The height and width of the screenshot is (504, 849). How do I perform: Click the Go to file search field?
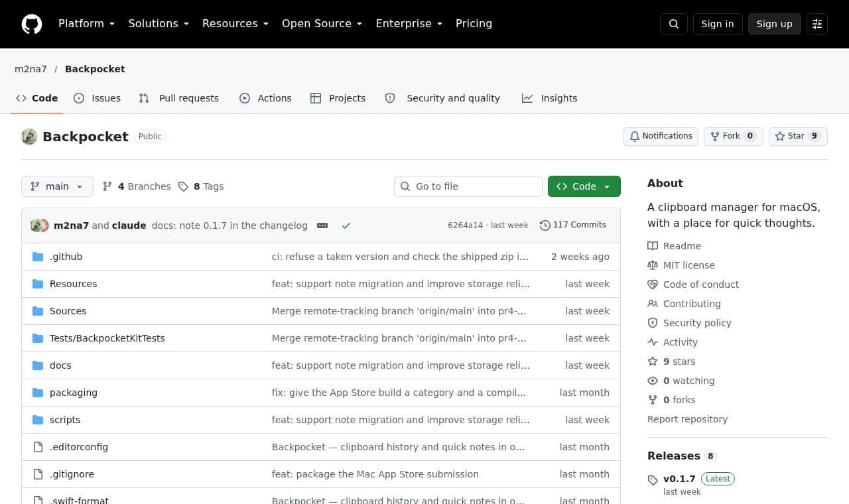pyautogui.click(x=468, y=186)
